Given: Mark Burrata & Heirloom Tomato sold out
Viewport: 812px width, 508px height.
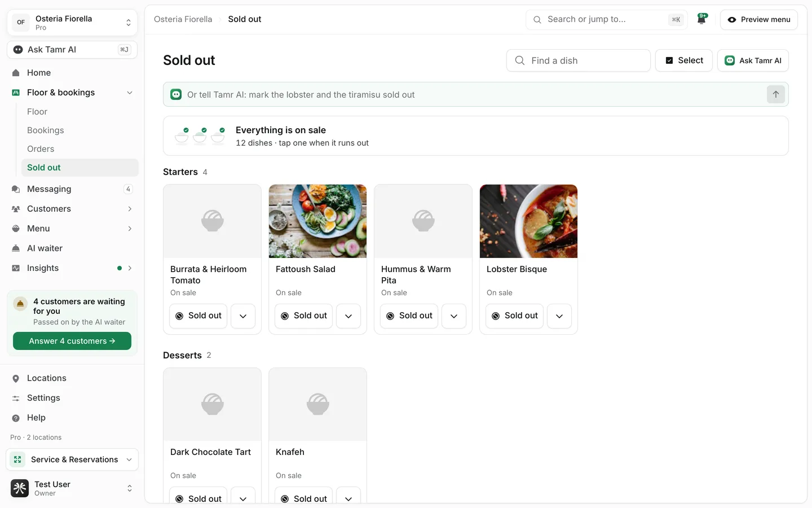Looking at the screenshot, I should 198,316.
